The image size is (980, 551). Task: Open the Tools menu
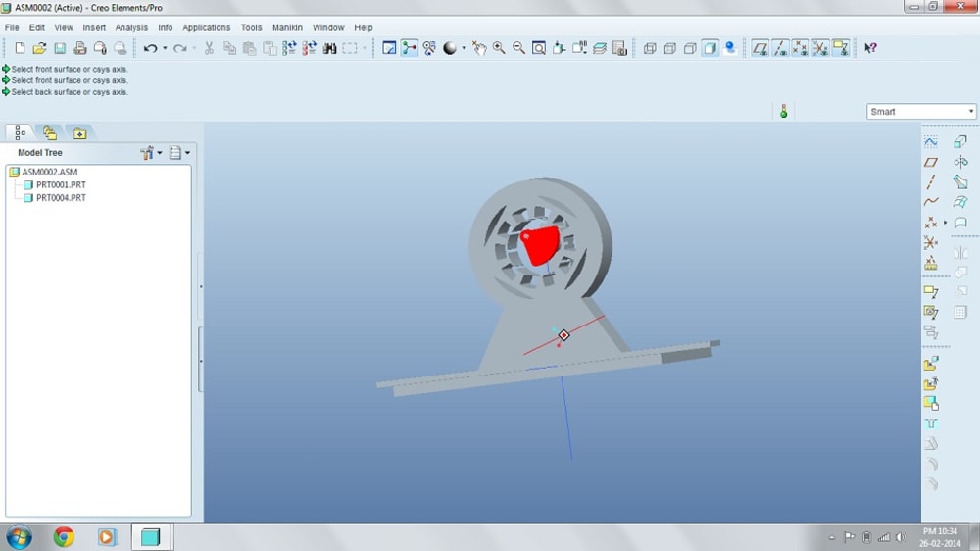[x=251, y=27]
